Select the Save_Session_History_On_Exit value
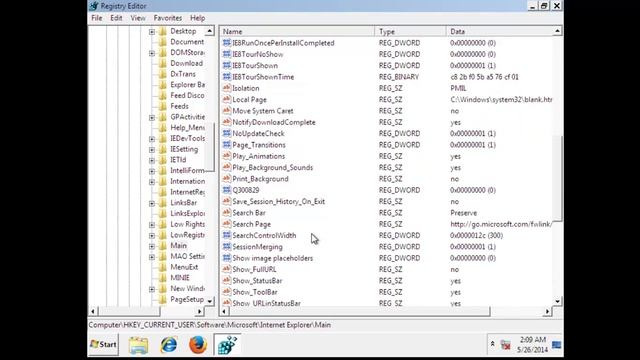The image size is (640, 360). point(278,201)
